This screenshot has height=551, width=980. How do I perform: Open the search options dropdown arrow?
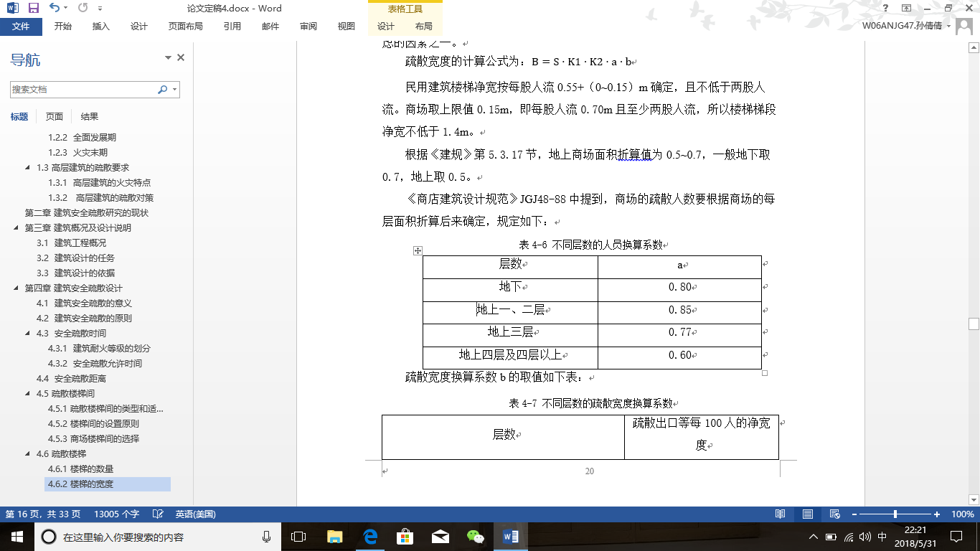(x=175, y=90)
